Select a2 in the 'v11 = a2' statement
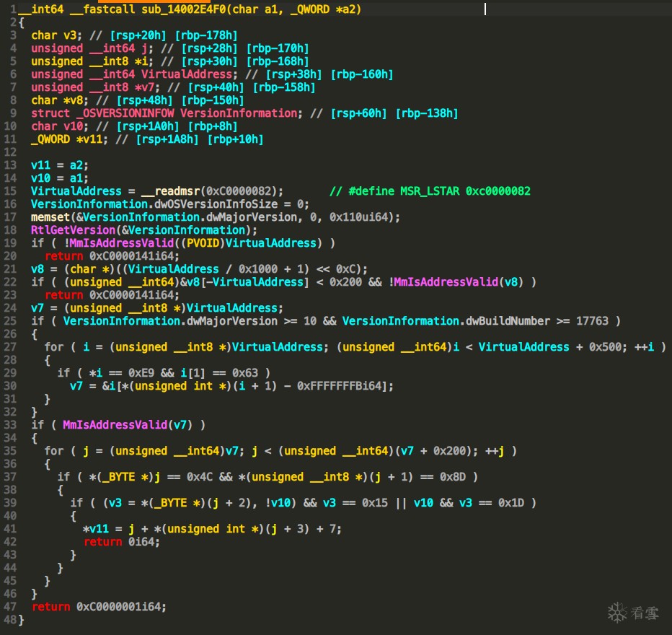The width and height of the screenshot is (672, 635). (76, 165)
